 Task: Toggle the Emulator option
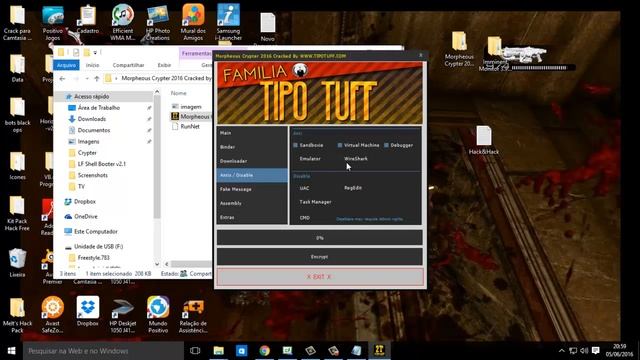[310, 159]
